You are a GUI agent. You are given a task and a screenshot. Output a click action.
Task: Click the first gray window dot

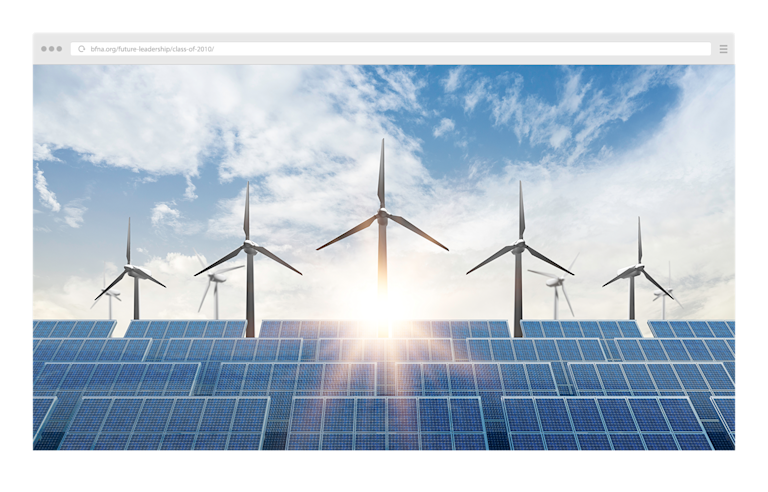[44, 49]
